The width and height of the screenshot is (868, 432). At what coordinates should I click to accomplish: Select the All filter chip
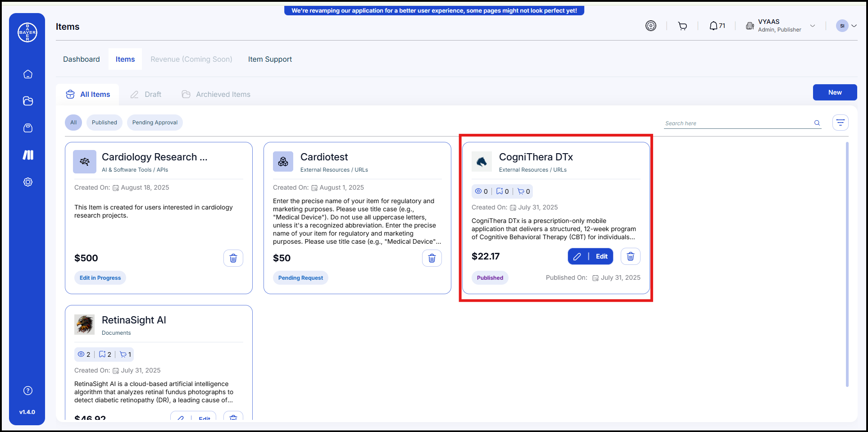(73, 123)
